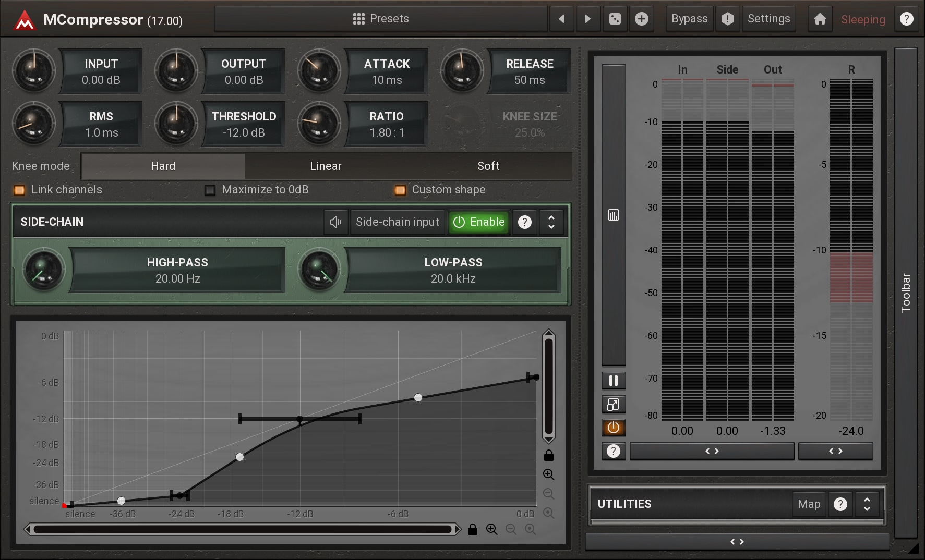Go to the previous preset arrow
This screenshot has width=925, height=560.
(x=562, y=19)
